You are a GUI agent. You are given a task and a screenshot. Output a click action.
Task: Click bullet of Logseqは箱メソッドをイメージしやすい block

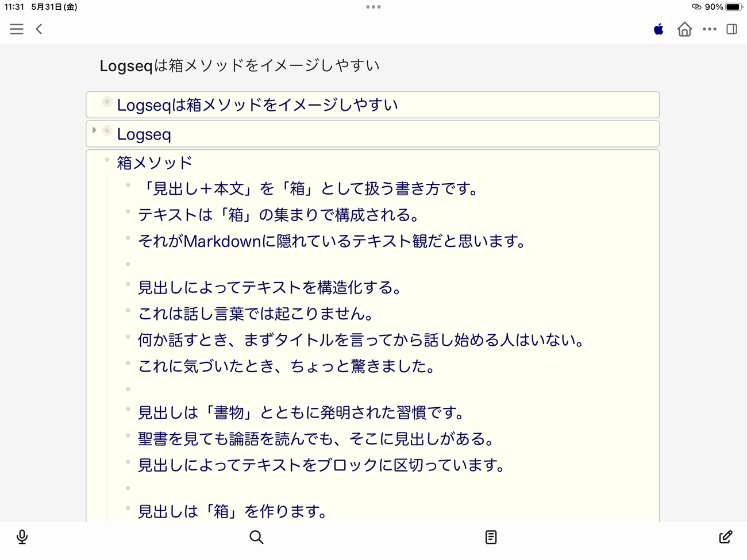coord(107,102)
